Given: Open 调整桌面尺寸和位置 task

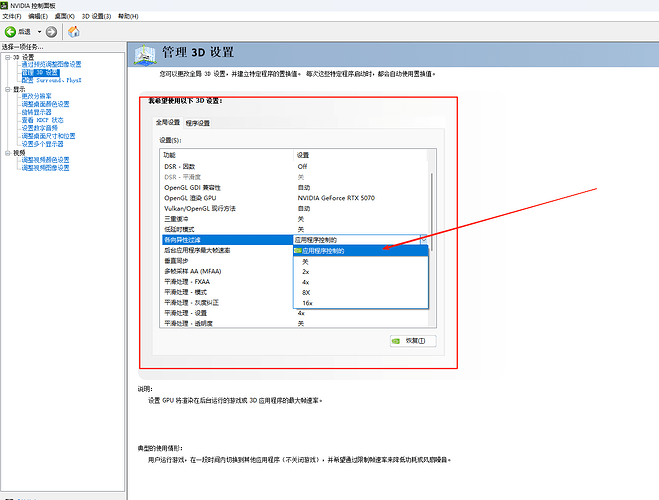Looking at the screenshot, I should pyautogui.click(x=48, y=136).
